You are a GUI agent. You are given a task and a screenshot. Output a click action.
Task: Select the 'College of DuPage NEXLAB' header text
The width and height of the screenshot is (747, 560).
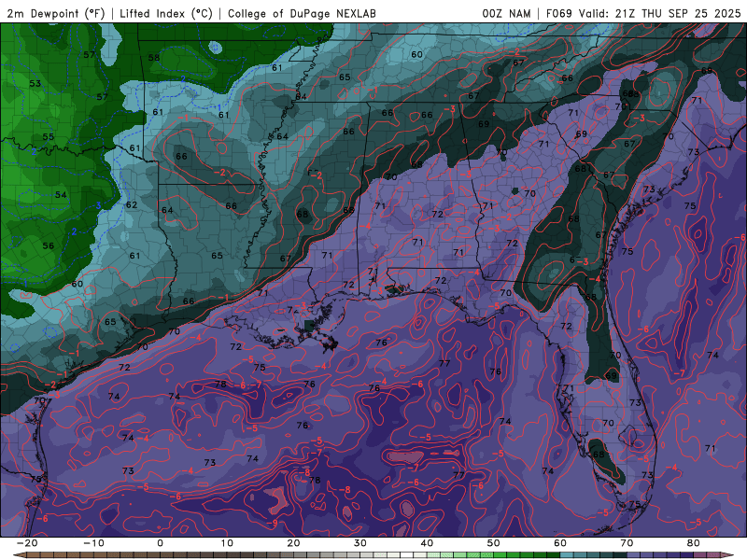302,13
